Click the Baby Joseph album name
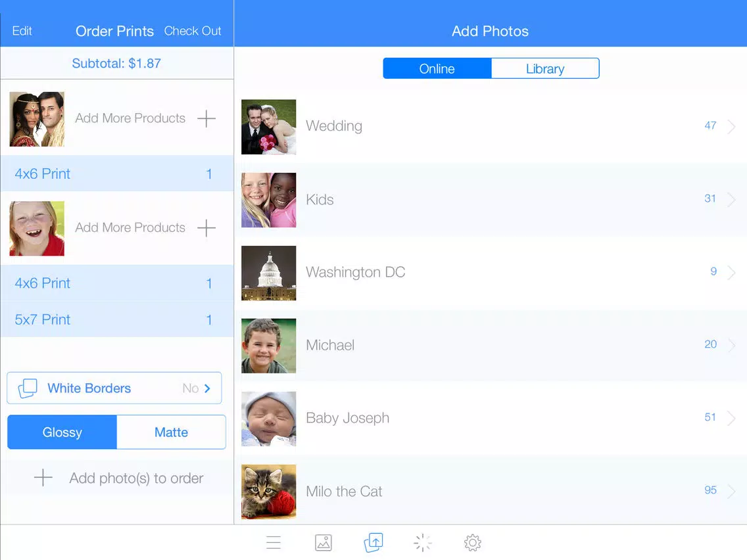Viewport: 747px width, 560px height. click(348, 418)
